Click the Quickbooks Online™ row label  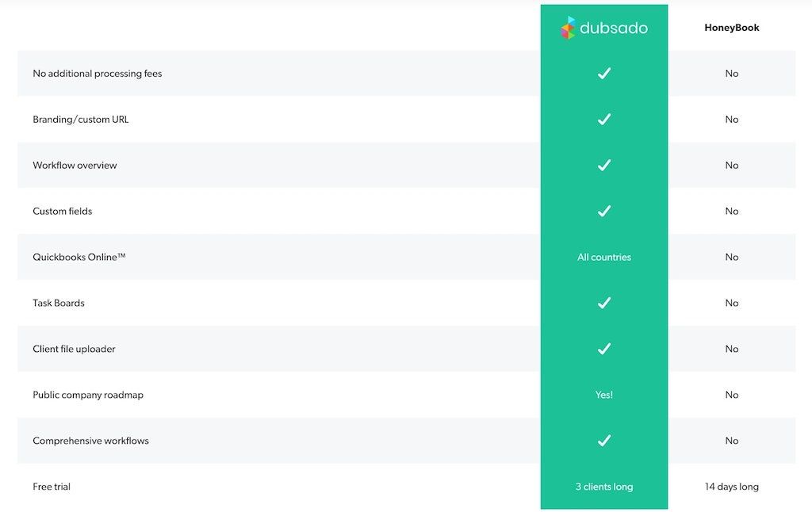[79, 258]
